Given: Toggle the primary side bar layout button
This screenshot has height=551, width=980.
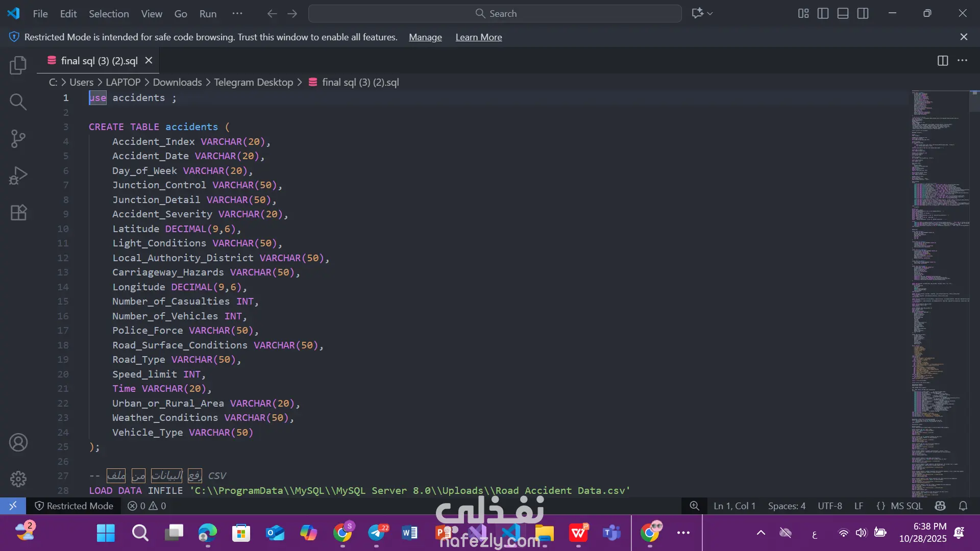Looking at the screenshot, I should (823, 14).
